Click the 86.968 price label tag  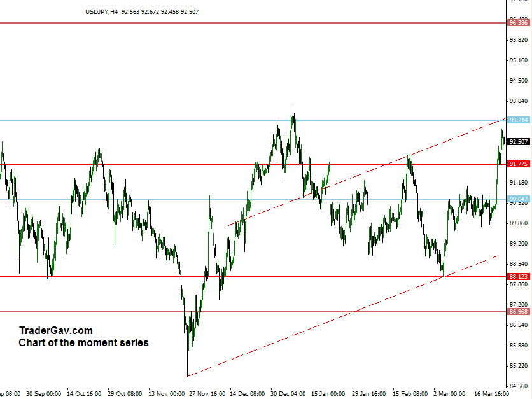[519, 312]
